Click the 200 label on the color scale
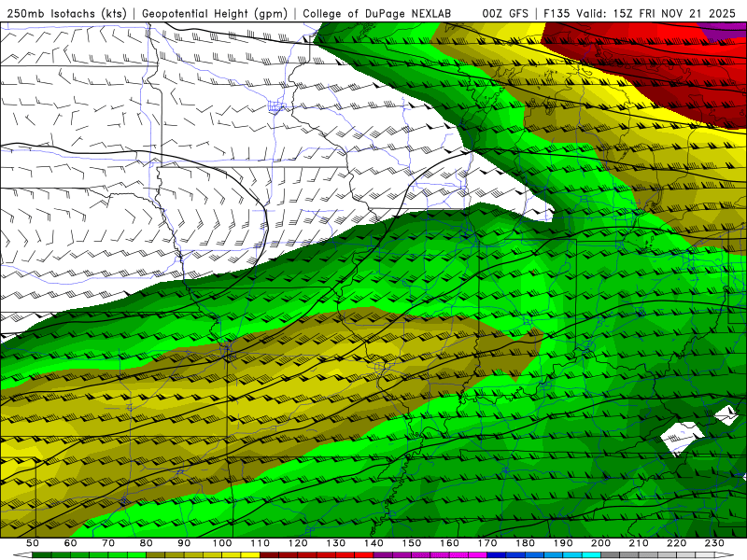747x560 pixels. pyautogui.click(x=600, y=543)
